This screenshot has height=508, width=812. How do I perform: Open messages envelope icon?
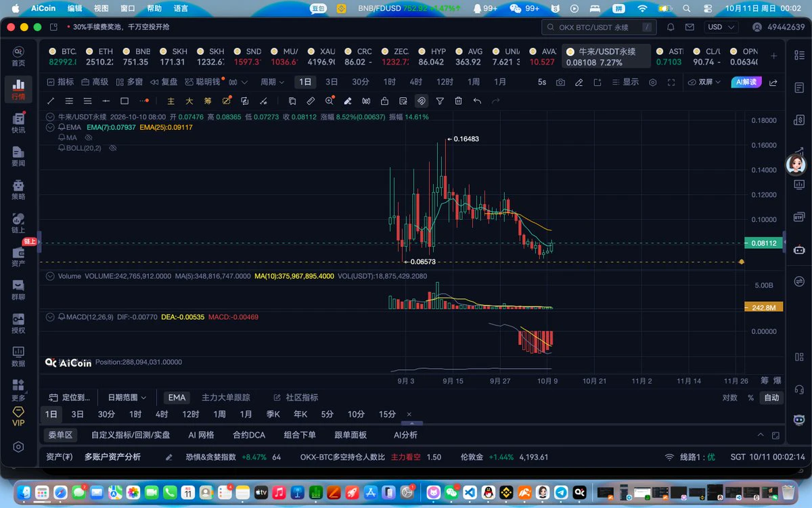tap(690, 27)
